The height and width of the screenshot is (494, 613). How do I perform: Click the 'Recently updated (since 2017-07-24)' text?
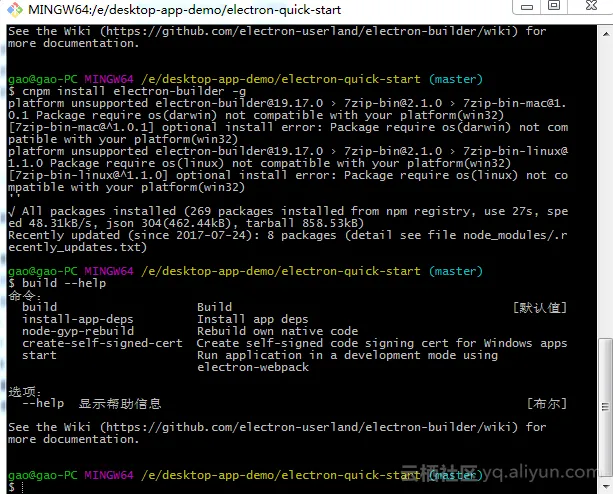(x=129, y=235)
